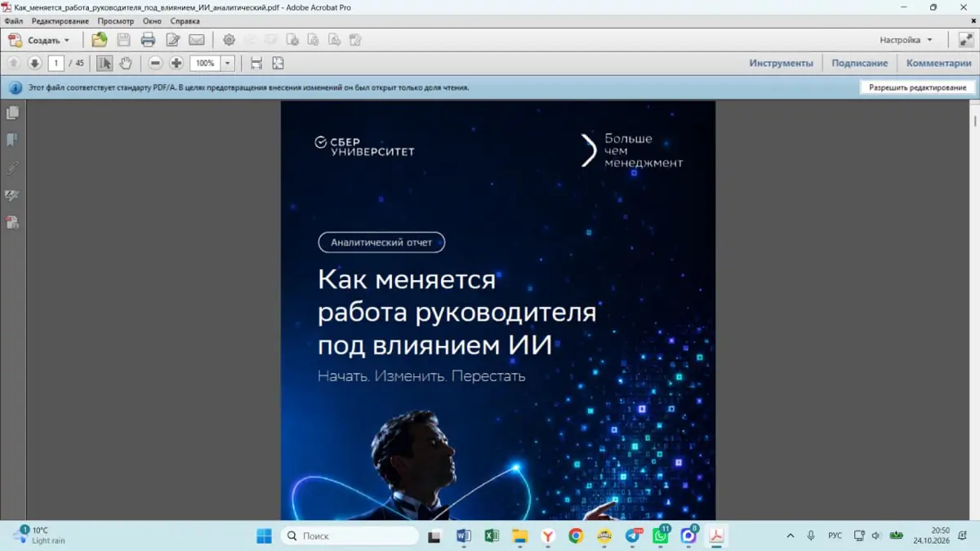Open the Редактирование menu
The height and width of the screenshot is (551, 980).
(x=60, y=21)
